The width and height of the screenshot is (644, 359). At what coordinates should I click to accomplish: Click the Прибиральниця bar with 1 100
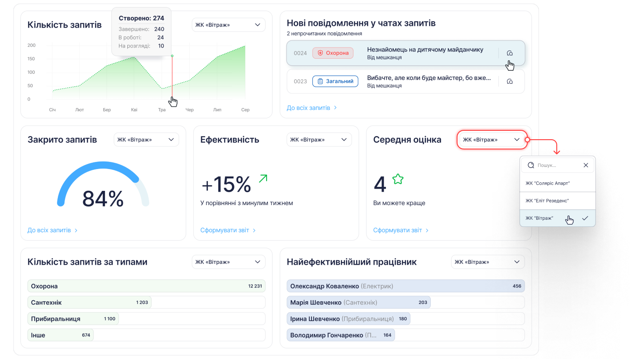[x=73, y=319]
